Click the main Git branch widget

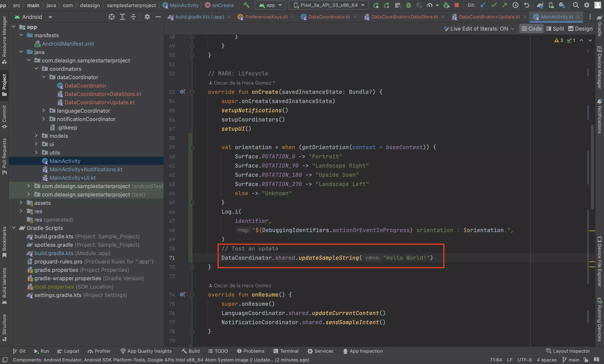[x=571, y=360]
